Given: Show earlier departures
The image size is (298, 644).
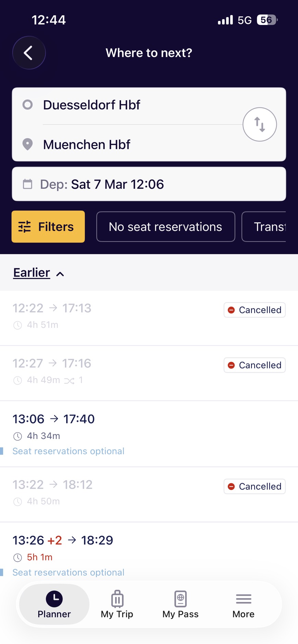Looking at the screenshot, I should 32,273.
